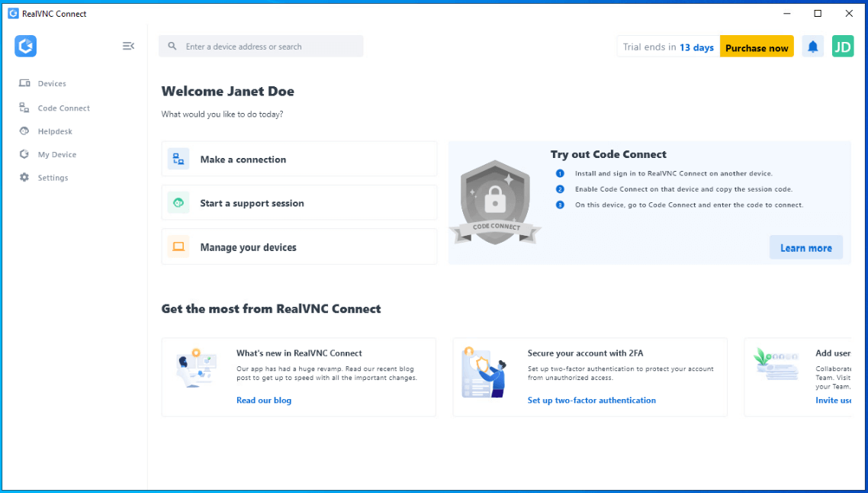Viewport: 868px width, 493px height.
Task: Click the Trial ends in 13 days label
Action: pos(668,47)
